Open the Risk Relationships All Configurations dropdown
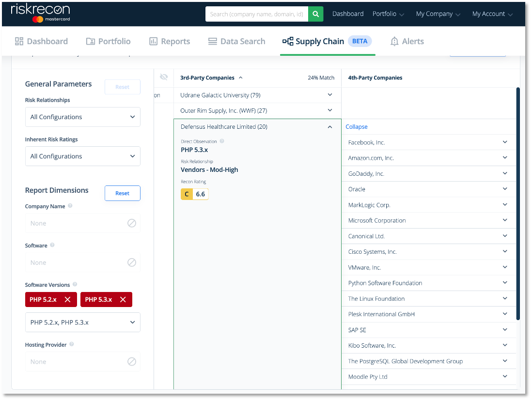The width and height of the screenshot is (532, 400). tap(82, 117)
